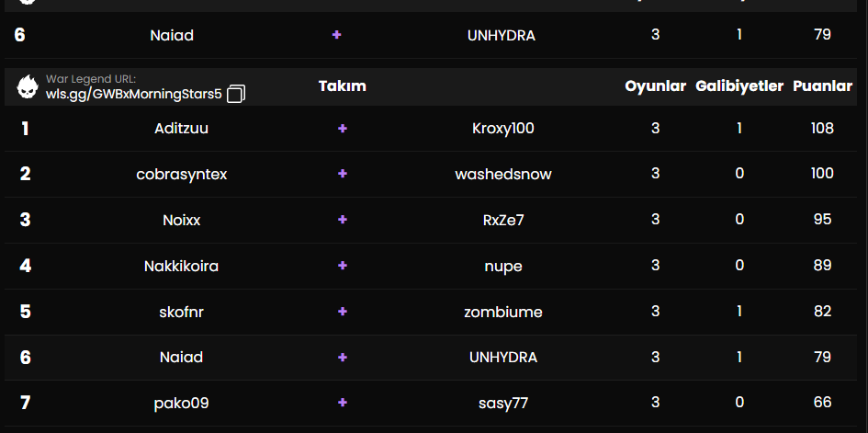Open the wls.gg/GWBxMorningStars5 link
This screenshot has height=433, width=868.
[133, 95]
